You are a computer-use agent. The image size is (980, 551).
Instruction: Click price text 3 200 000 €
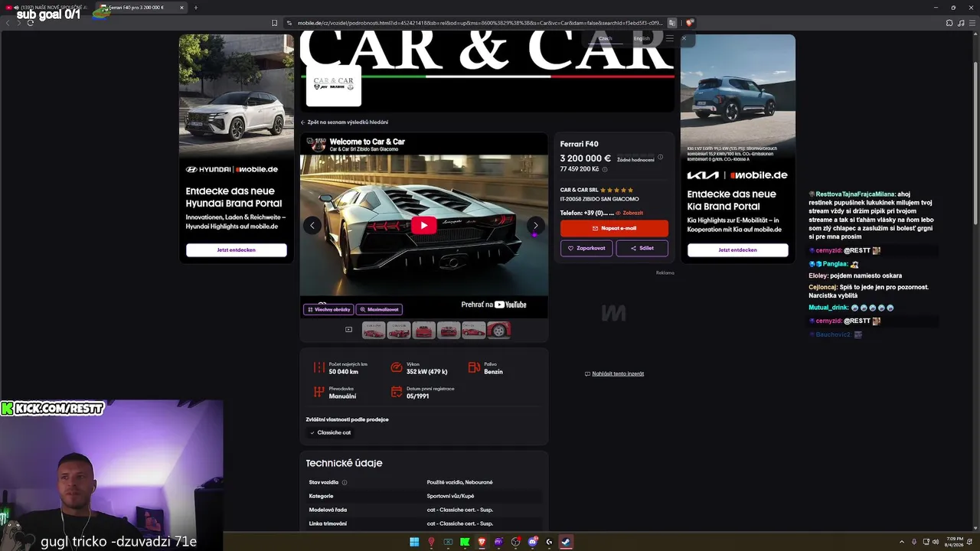586,158
